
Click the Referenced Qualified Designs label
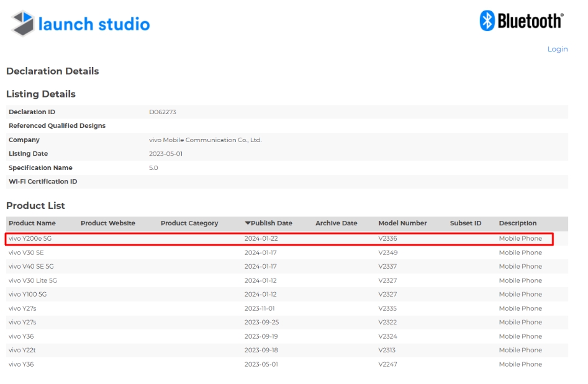[x=57, y=126]
